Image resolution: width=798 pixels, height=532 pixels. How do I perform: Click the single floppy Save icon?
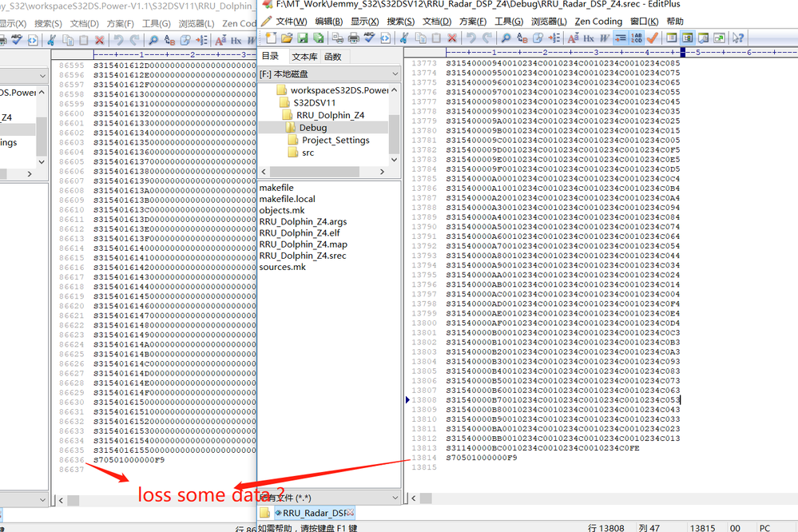(303, 38)
